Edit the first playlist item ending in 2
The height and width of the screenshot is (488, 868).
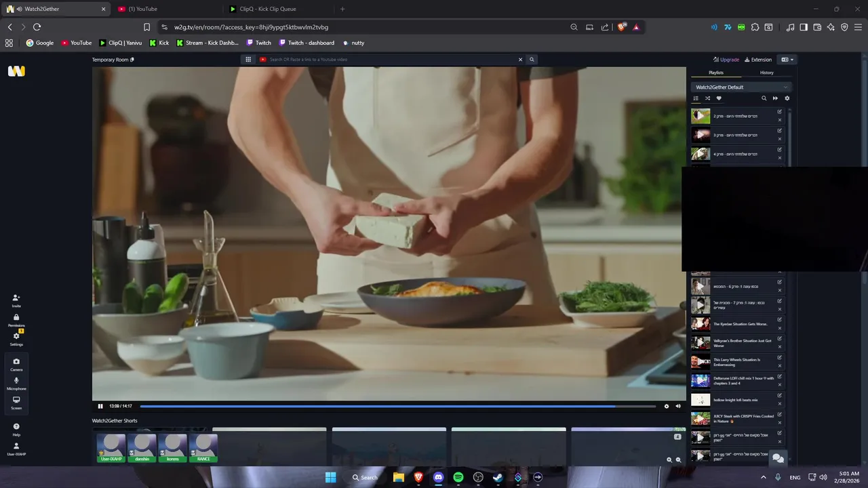(780, 112)
